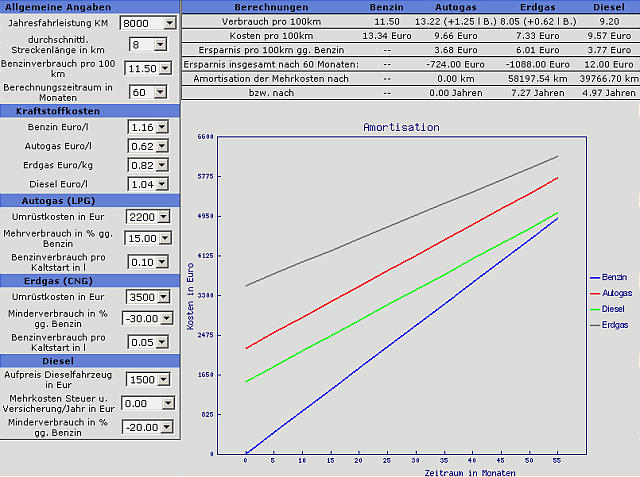The width and height of the screenshot is (640, 477).
Task: Click the Allgemeine Angaben section header
Action: [x=89, y=6]
